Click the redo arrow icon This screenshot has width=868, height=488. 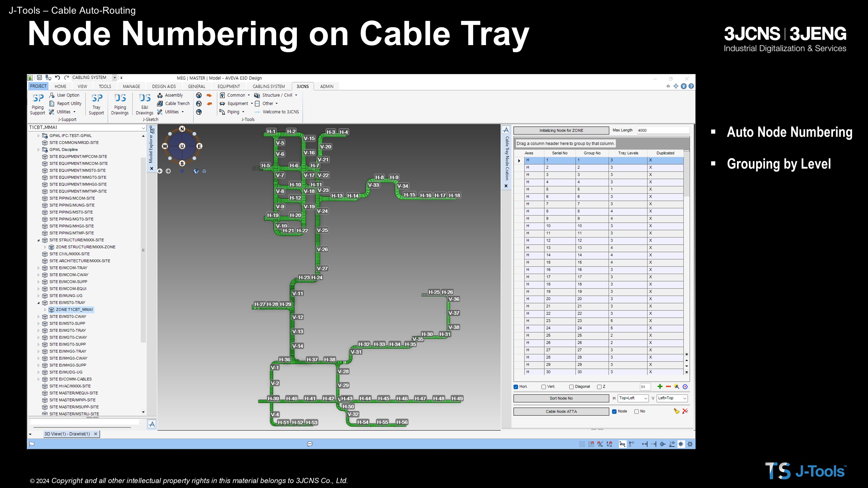click(66, 77)
